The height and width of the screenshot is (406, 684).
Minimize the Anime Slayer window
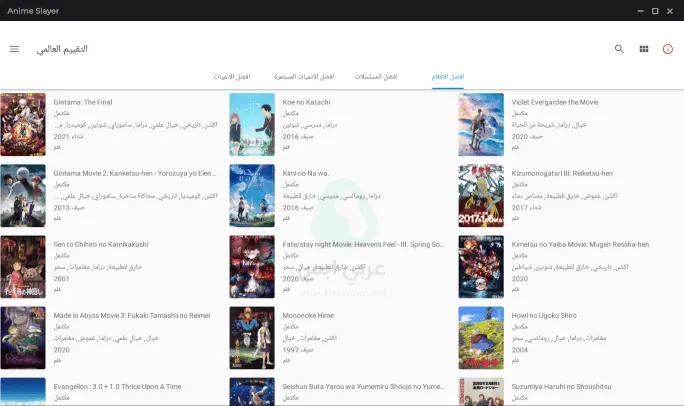(x=640, y=11)
